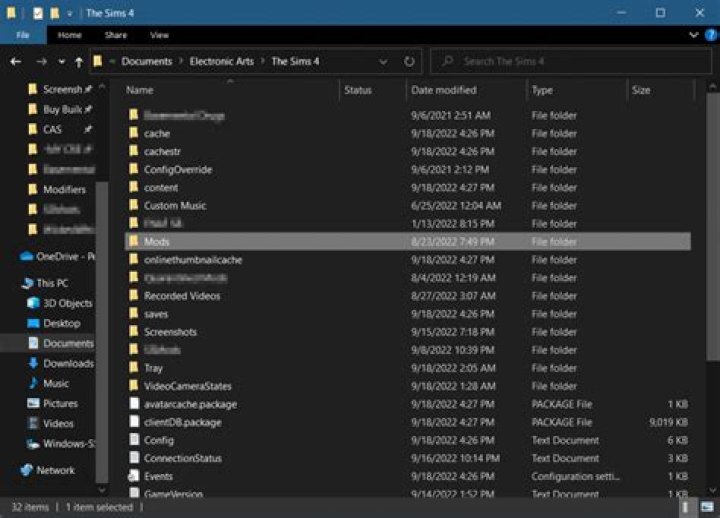Viewport: 720px width, 518px height.
Task: Click the Back navigation arrow
Action: (15, 62)
